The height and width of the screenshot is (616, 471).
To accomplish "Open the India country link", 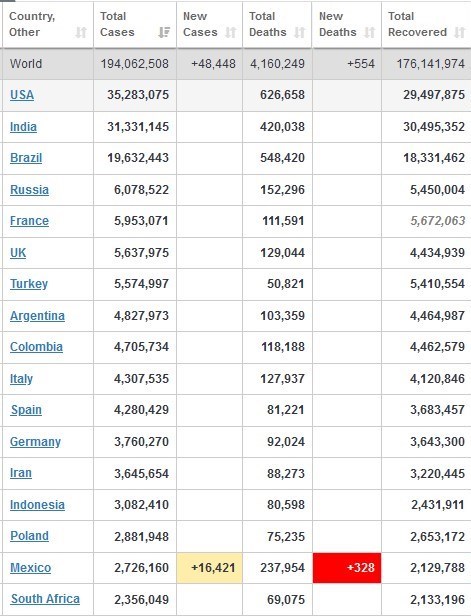I will pyautogui.click(x=23, y=126).
